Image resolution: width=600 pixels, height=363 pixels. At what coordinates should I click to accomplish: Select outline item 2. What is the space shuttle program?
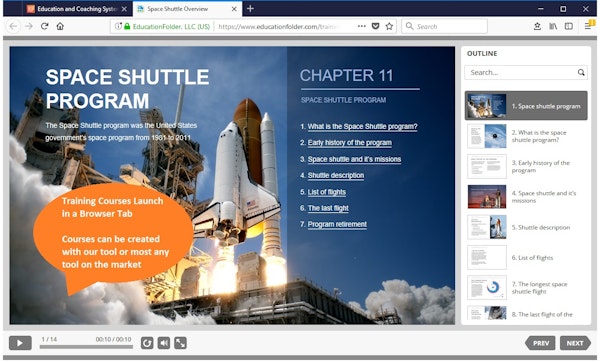pos(526,136)
